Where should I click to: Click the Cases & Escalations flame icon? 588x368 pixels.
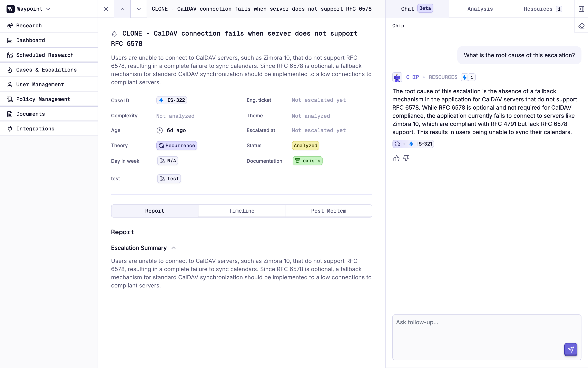coord(10,70)
